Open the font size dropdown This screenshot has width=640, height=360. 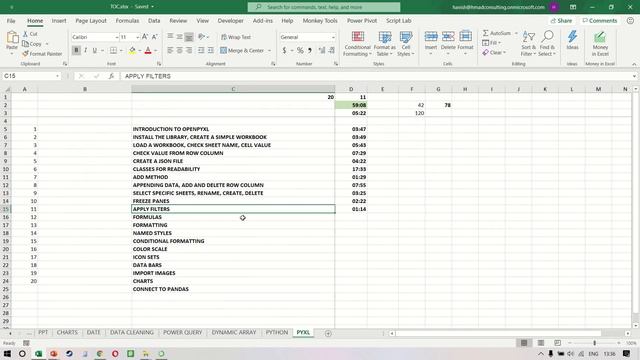(x=138, y=37)
